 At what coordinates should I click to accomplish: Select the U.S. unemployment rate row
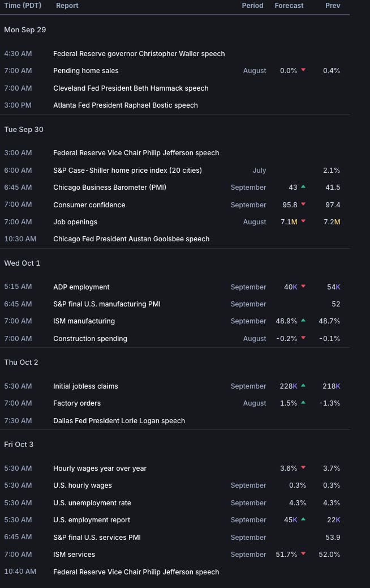point(92,503)
